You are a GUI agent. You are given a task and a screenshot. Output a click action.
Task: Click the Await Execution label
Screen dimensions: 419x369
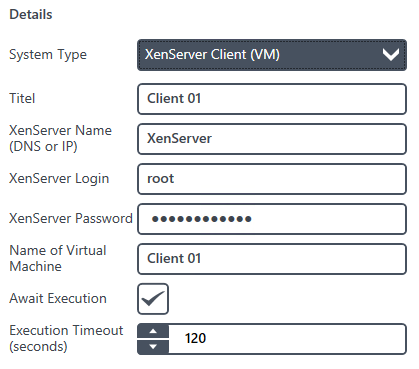[x=58, y=298]
